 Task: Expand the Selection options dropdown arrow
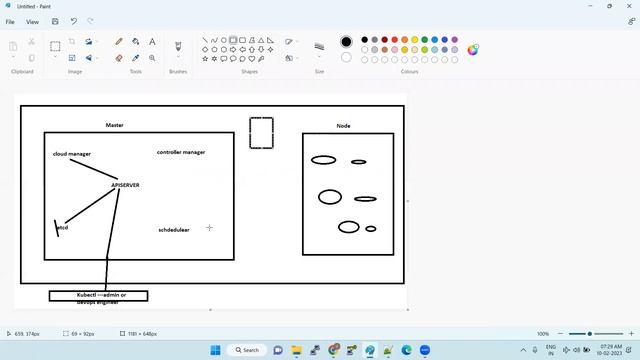coord(55,57)
